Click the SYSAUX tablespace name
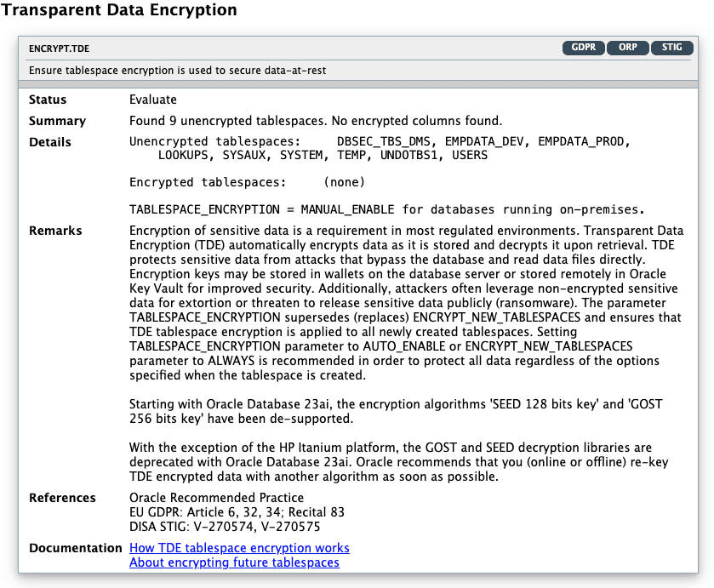 pos(244,156)
